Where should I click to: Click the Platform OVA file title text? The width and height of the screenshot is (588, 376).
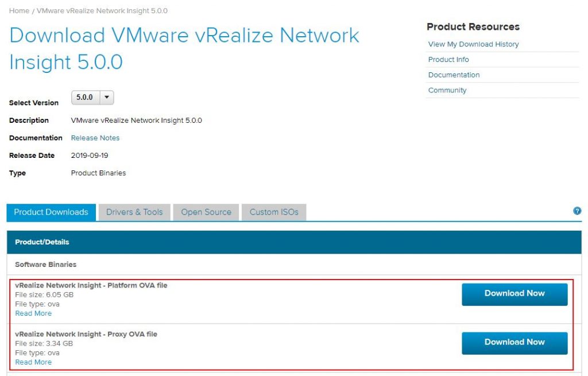coord(91,285)
